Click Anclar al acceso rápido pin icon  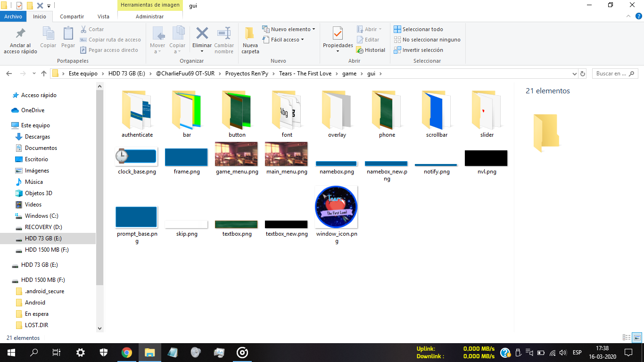20,34
